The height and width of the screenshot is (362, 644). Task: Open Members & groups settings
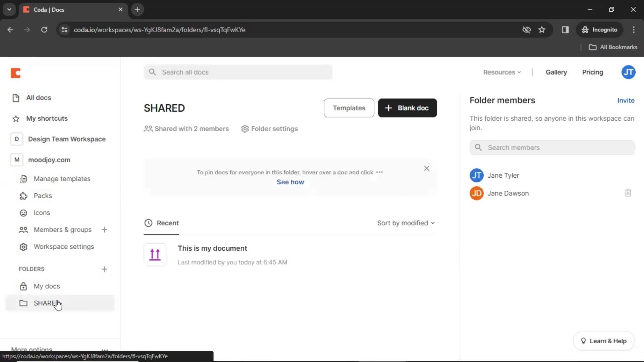click(62, 229)
